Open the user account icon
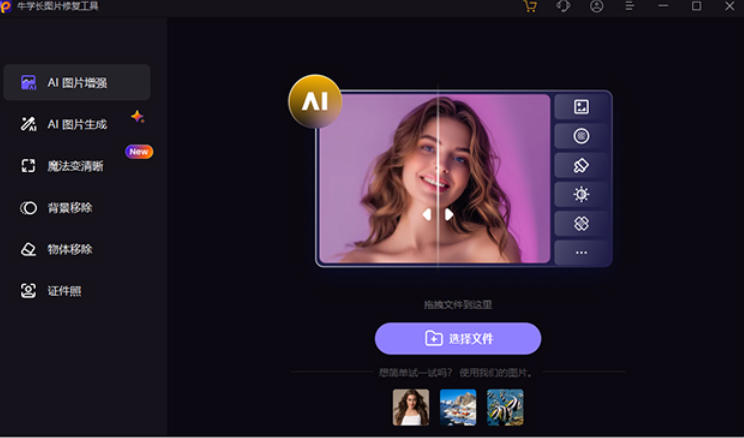The width and height of the screenshot is (744, 438). [x=596, y=6]
